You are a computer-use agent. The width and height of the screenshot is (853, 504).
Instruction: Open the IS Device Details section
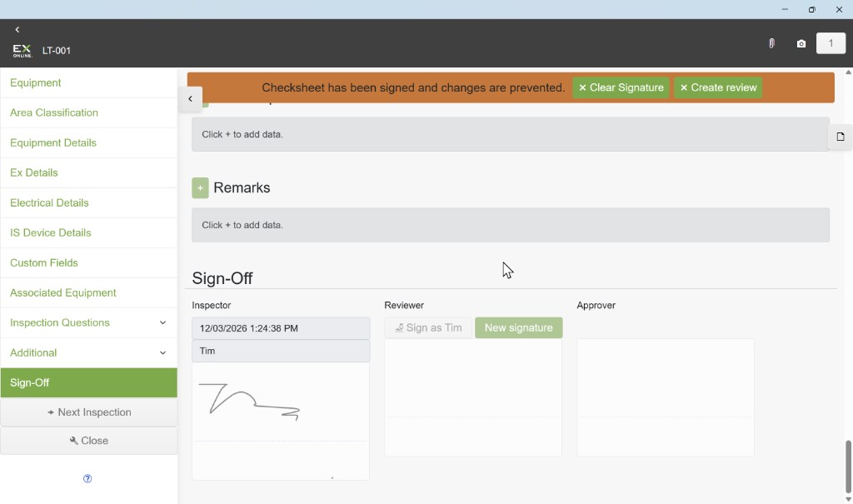click(x=88, y=232)
